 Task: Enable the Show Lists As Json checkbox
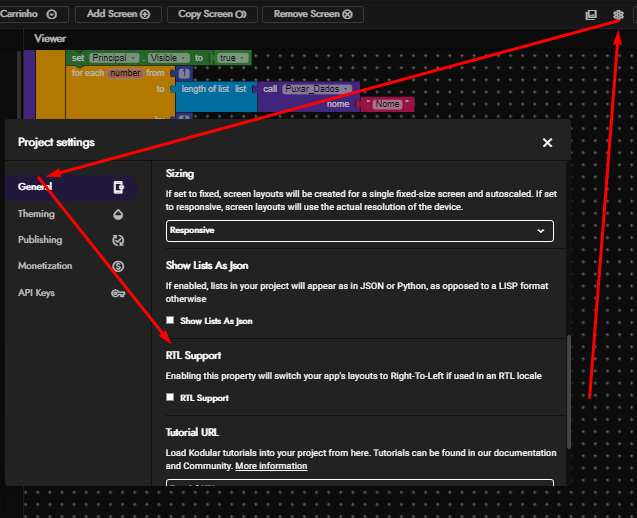171,321
